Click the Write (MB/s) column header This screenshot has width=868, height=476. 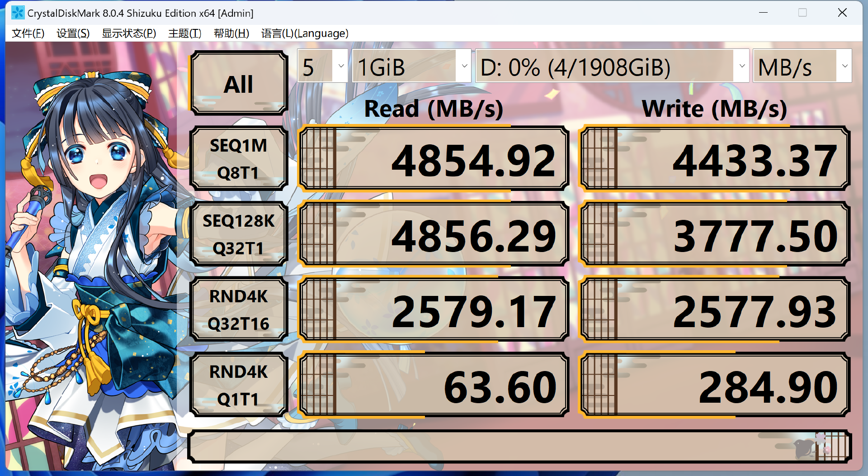[714, 109]
